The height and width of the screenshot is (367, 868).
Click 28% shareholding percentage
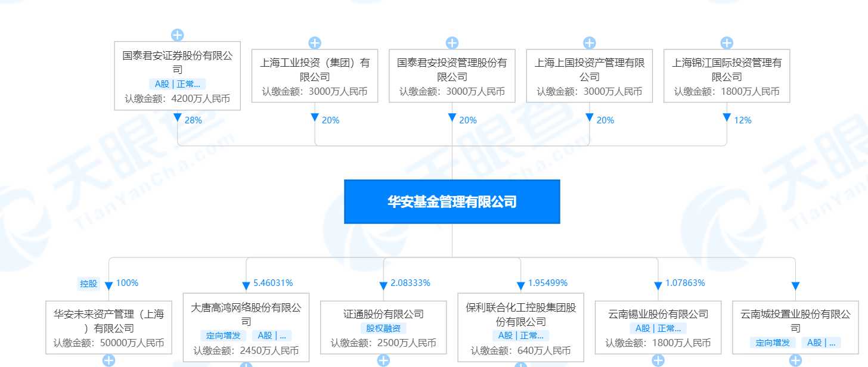point(193,120)
